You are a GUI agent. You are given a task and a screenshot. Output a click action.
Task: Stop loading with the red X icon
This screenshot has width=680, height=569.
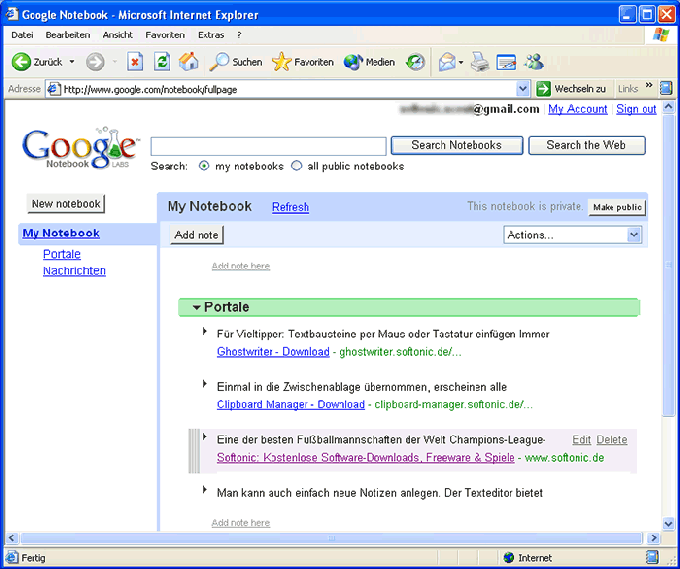(135, 62)
